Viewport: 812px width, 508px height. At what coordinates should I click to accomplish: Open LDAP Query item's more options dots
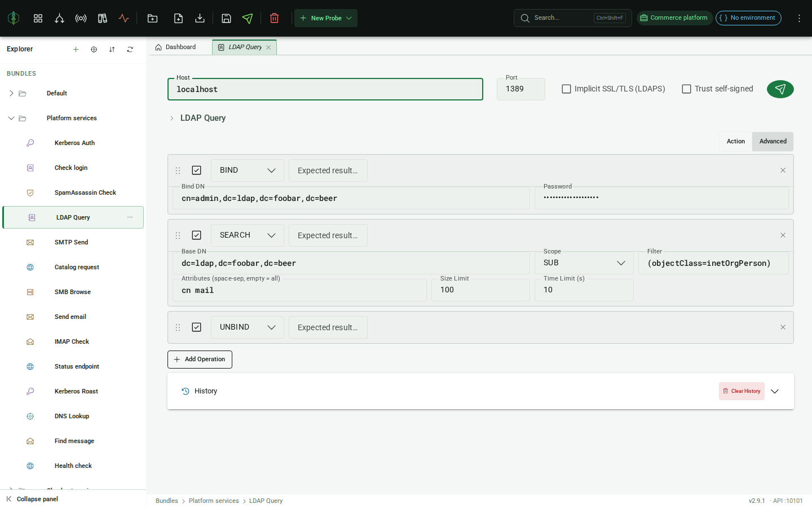pyautogui.click(x=130, y=217)
